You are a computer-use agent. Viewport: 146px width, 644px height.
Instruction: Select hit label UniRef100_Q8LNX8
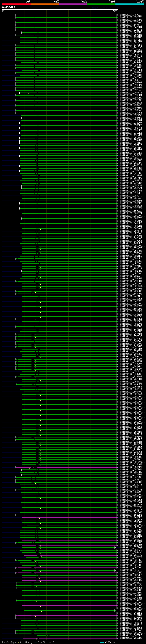click(131, 42)
